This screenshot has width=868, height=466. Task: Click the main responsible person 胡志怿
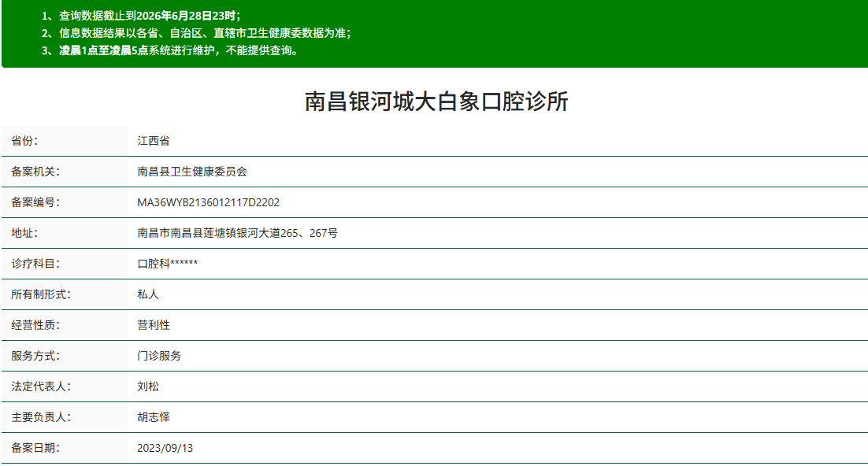click(154, 417)
